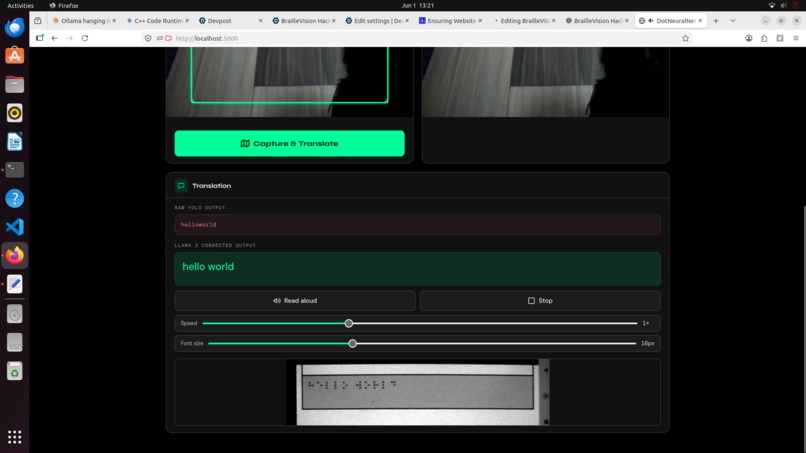Open the Firefox app menu in top bar
This screenshot has width=806, height=453.
(x=64, y=5)
